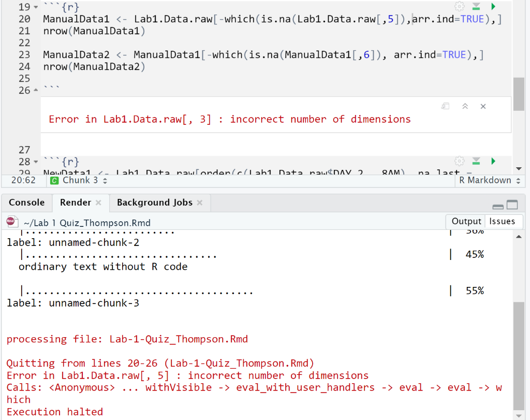The width and height of the screenshot is (530, 420).
Task: Click the Render pane scrollbar thumb
Action: (519, 356)
